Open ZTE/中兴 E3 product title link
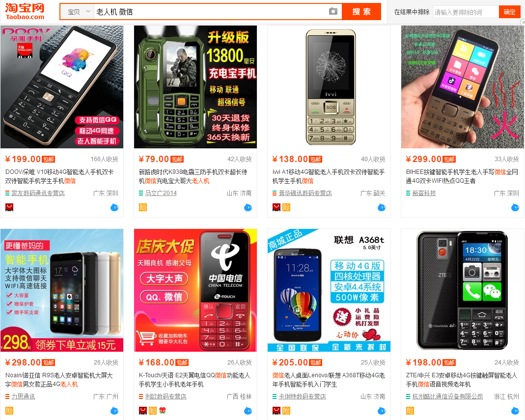The height and width of the screenshot is (420, 525). tap(462, 379)
